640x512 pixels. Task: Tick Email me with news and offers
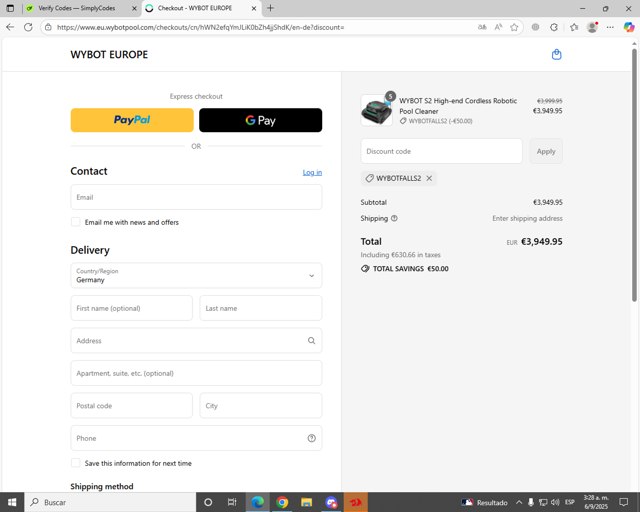76,222
